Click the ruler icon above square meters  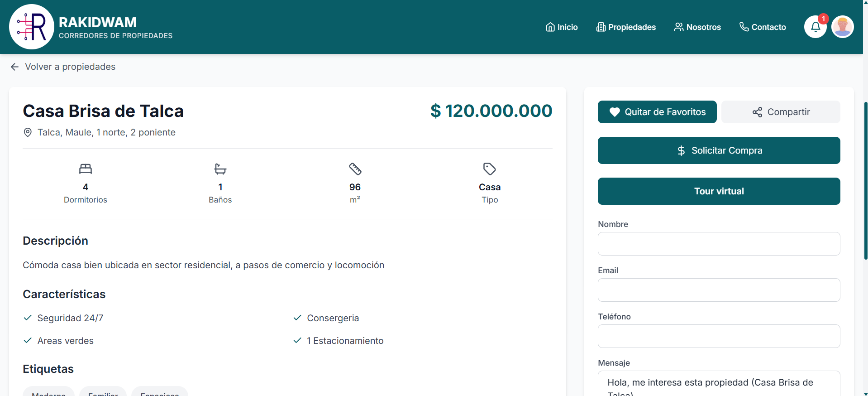point(355,169)
